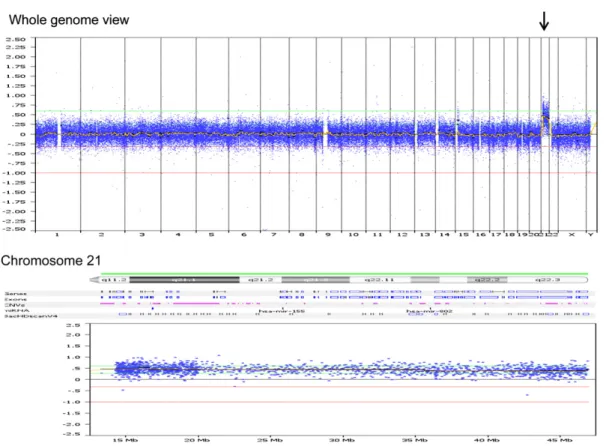Viewport: 615px width, 446px height.
Task: Click the q21.2 band on the ideogram
Action: 260,280
